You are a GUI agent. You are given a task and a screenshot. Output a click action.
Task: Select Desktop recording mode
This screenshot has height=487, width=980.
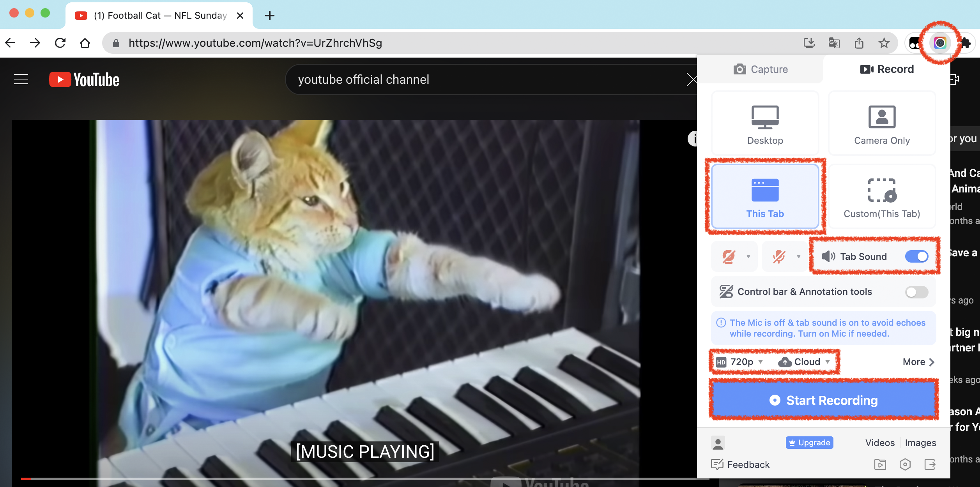(x=765, y=124)
